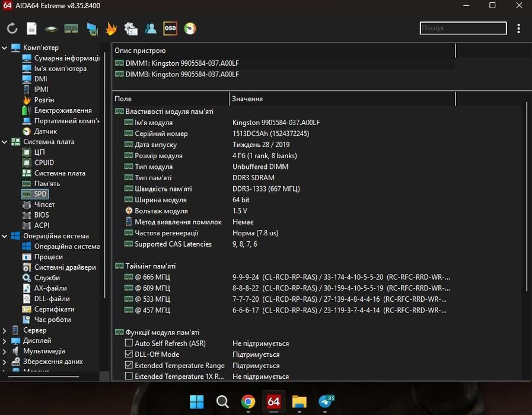Click the Refresh toolbar icon

pyautogui.click(x=12, y=28)
